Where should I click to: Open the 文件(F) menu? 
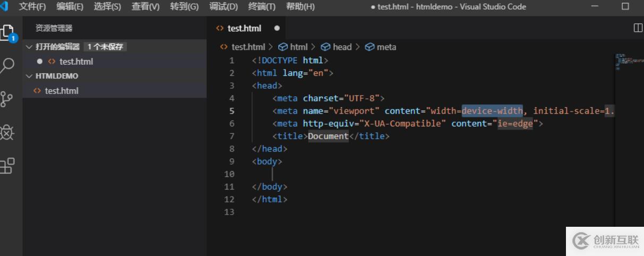(32, 6)
